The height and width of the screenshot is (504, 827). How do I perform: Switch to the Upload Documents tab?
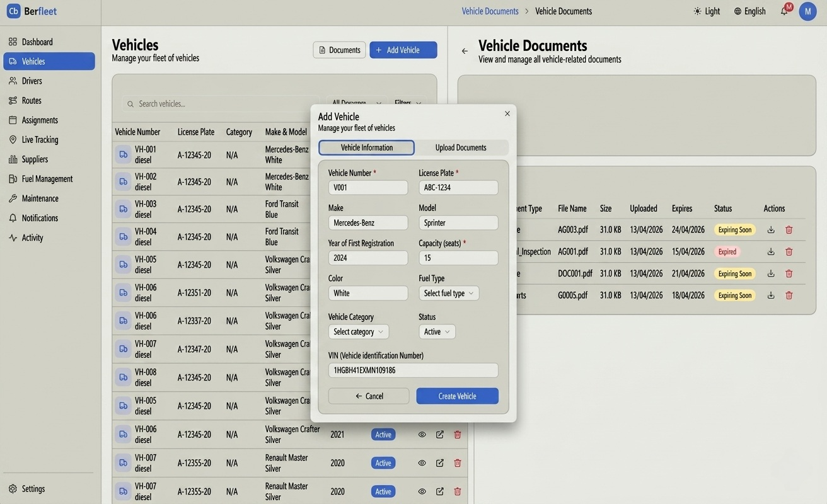[x=461, y=147]
